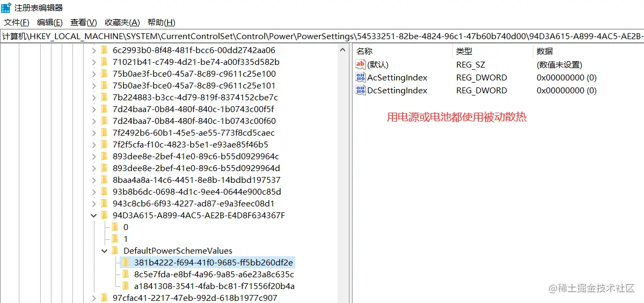
Task: Select key name 7d24baa7-0b84-480f-840c-1b0743c00f60
Action: pyautogui.click(x=194, y=121)
